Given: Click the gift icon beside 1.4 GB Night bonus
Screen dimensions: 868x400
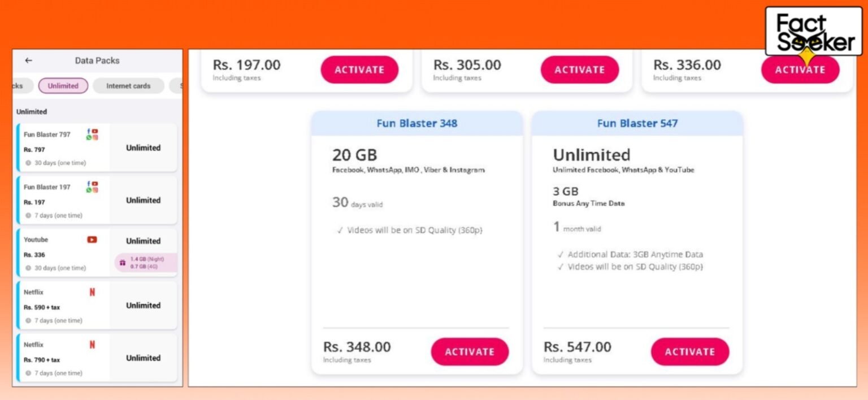Looking at the screenshot, I should (122, 262).
